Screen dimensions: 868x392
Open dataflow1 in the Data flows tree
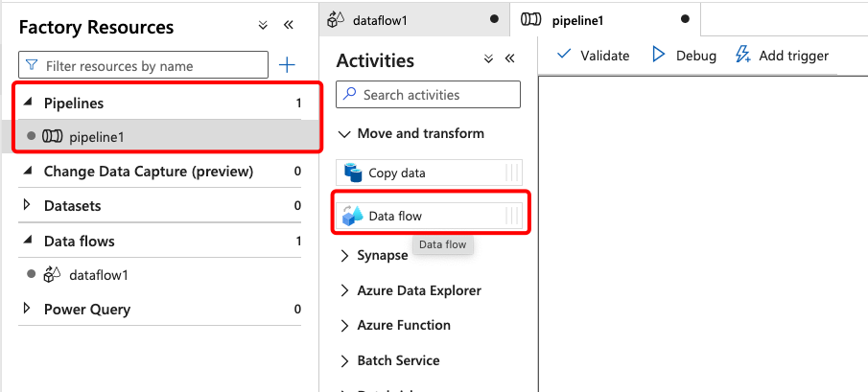click(x=159, y=274)
